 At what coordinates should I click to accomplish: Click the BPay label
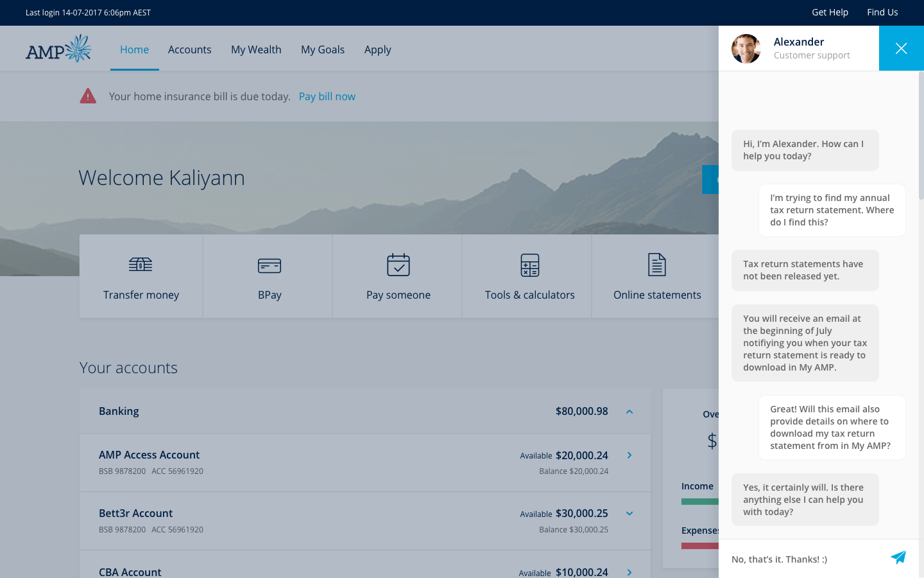click(269, 295)
